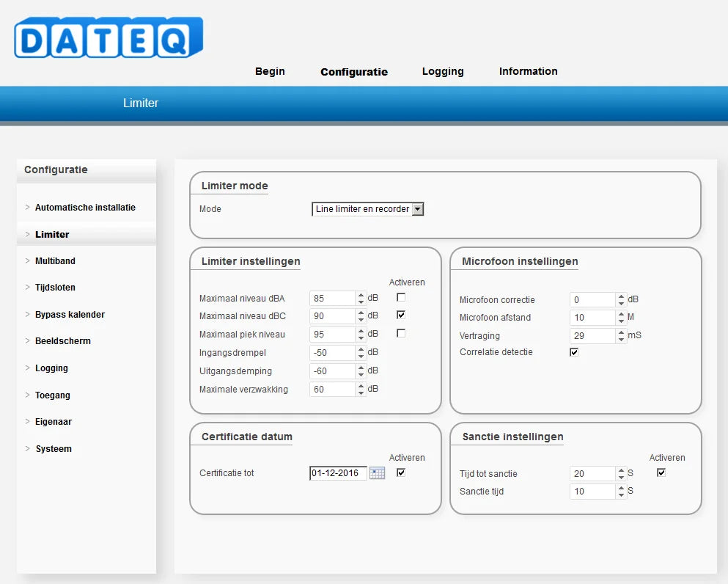Image resolution: width=728 pixels, height=584 pixels.
Task: Go to the Begin page
Action: tap(270, 72)
